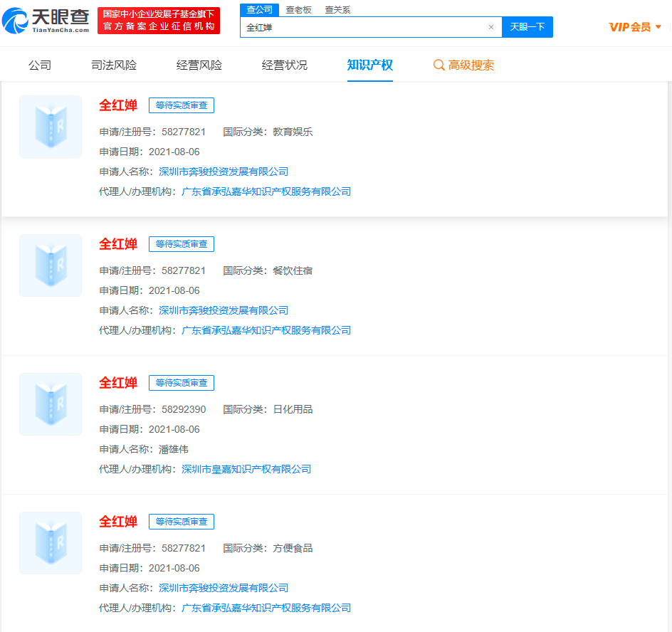
Task: Open 深圳市皇嘉知识产权有限公司 agency link
Action: point(246,469)
